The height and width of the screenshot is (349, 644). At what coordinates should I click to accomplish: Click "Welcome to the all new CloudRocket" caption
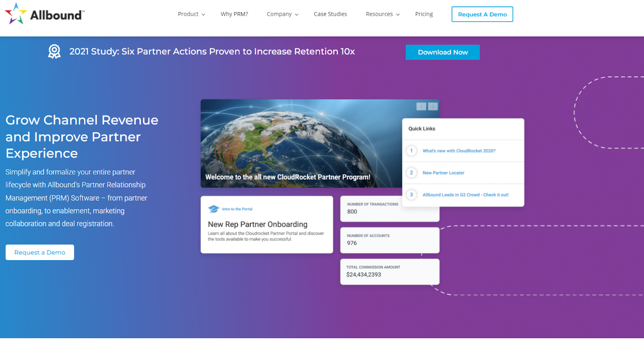coord(288,177)
